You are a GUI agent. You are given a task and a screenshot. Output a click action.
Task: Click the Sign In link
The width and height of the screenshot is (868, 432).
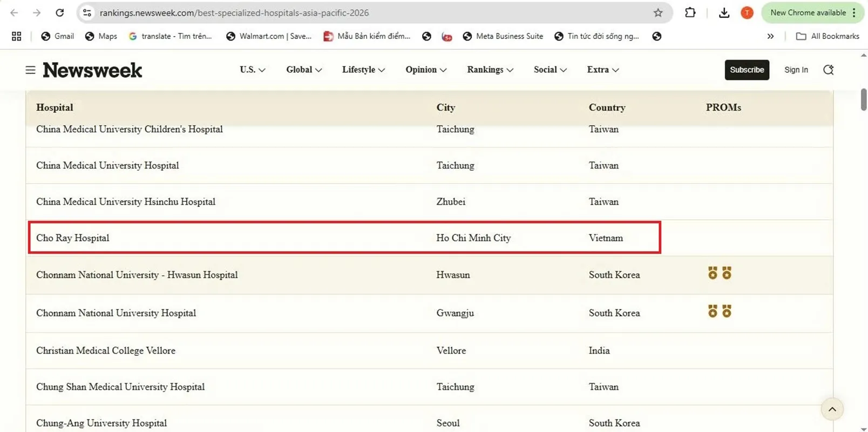pyautogui.click(x=796, y=70)
